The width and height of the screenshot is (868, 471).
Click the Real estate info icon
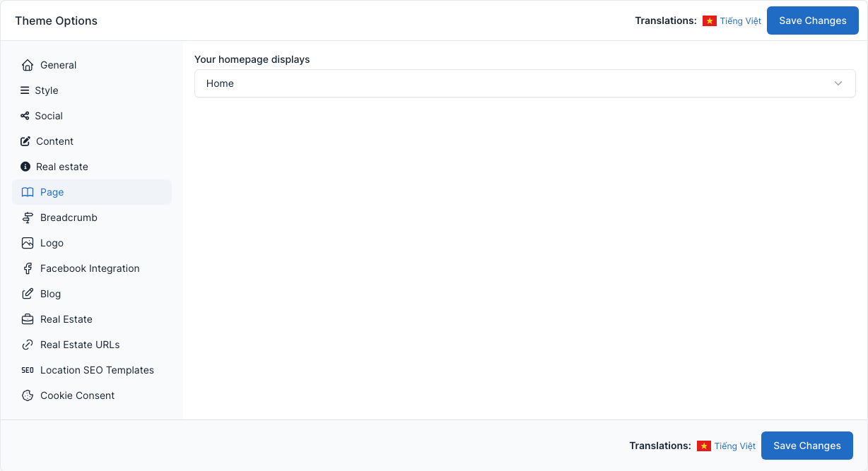pos(25,167)
